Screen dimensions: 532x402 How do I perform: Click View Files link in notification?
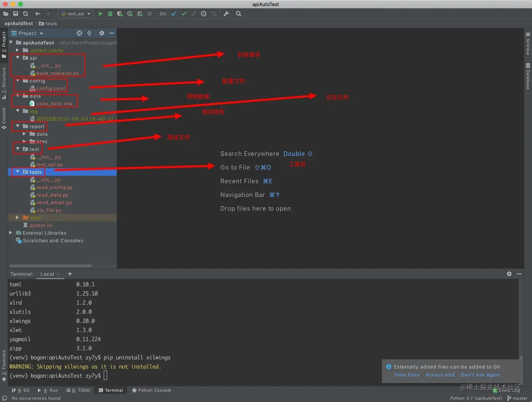(x=407, y=375)
